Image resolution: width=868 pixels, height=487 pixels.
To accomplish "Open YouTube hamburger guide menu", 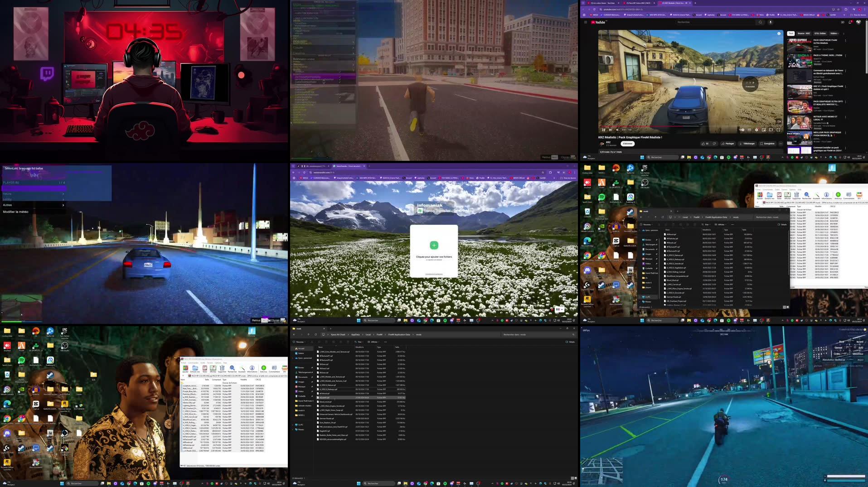I will (x=586, y=22).
